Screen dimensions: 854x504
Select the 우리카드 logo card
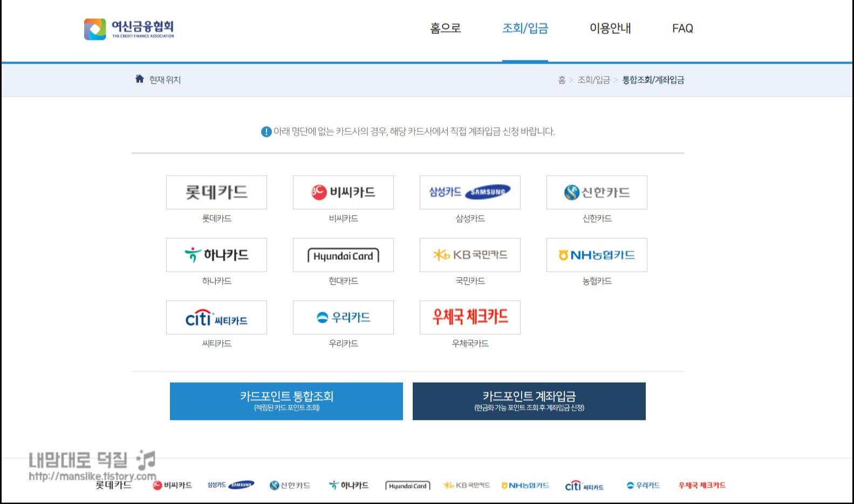pos(343,317)
